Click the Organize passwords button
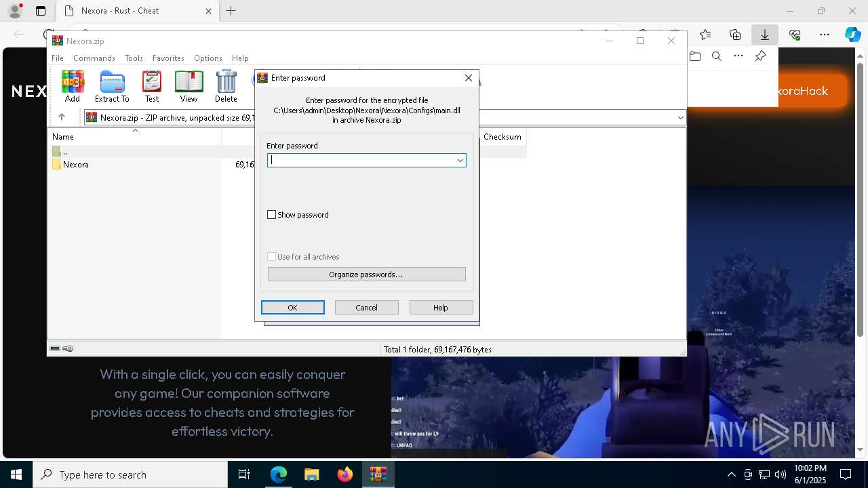Screen dimensions: 868x488 coord(366,274)
